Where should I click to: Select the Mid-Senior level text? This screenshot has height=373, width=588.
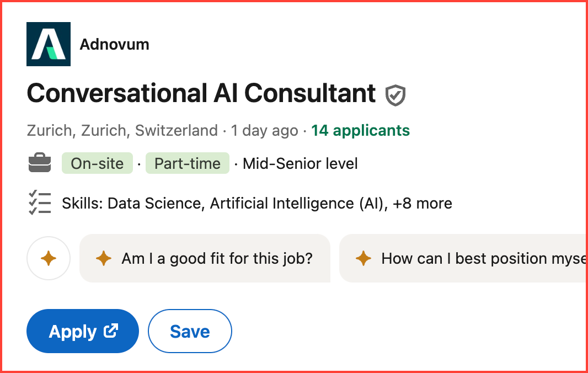300,163
